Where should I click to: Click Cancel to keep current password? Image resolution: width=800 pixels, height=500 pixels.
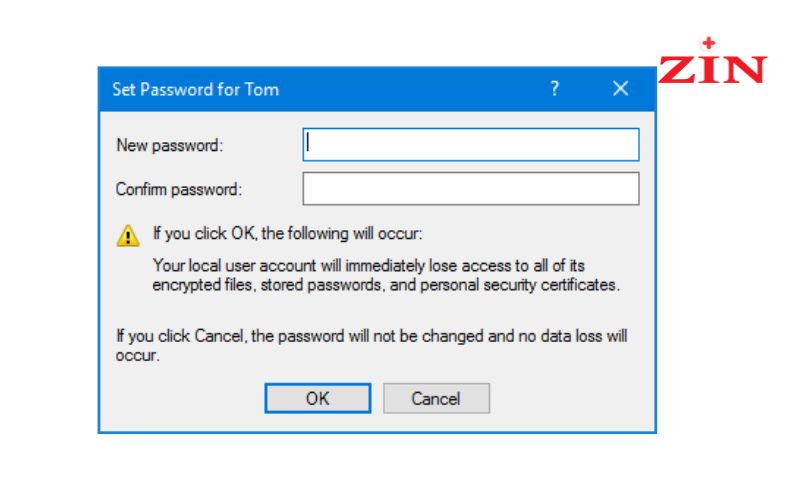pos(436,398)
